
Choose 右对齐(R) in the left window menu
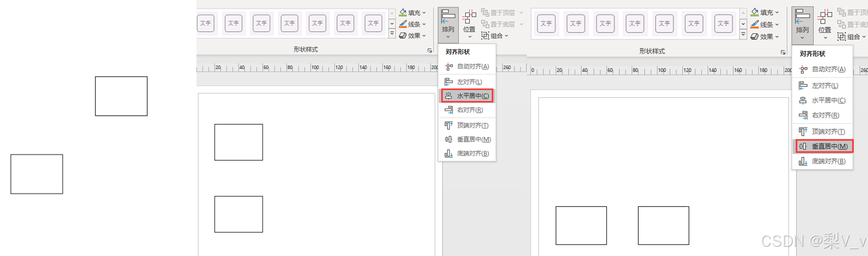(467, 110)
